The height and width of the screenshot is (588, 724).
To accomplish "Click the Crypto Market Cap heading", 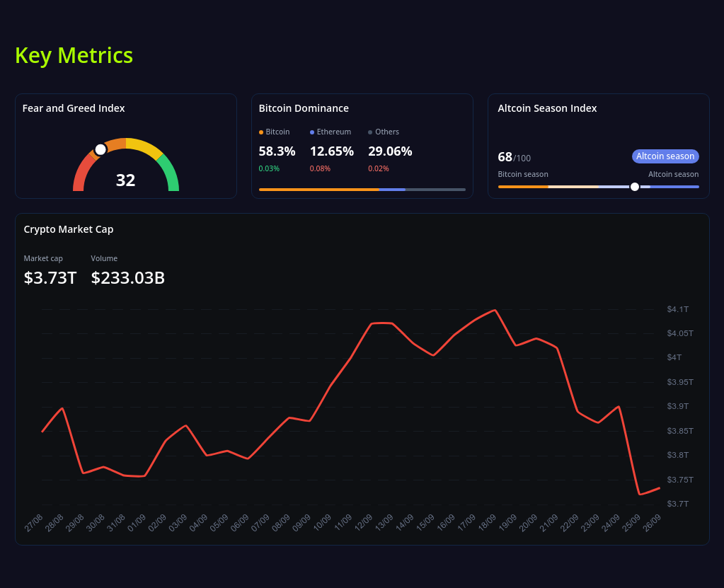I will 69,229.
